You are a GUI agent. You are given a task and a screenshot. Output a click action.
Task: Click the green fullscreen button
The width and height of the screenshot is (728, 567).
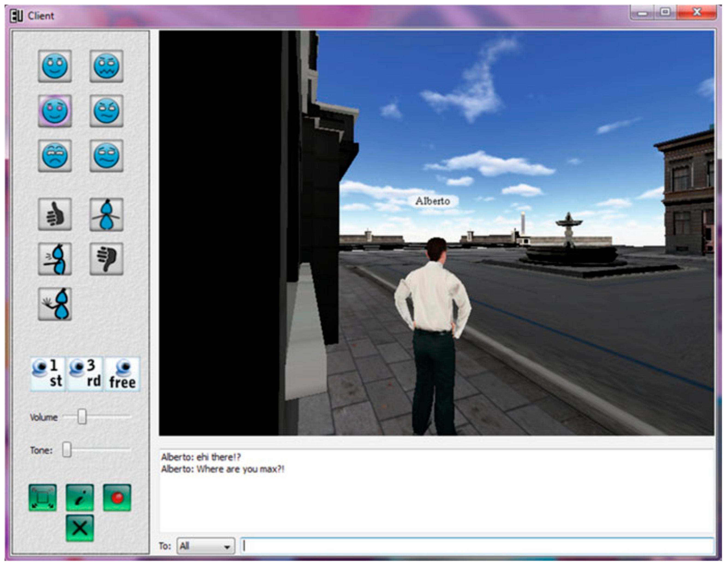coord(43,498)
